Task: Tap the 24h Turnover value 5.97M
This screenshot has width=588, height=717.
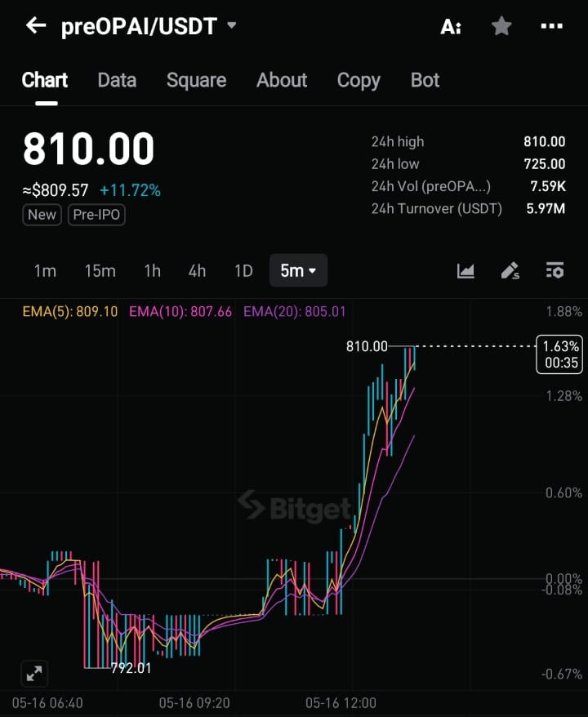Action: click(546, 208)
